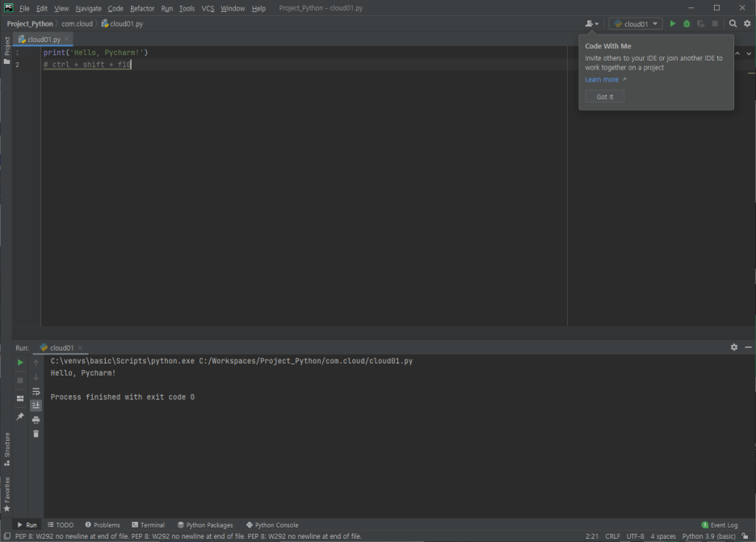The width and height of the screenshot is (756, 542).
Task: Click Got It in Code With Me popup
Action: click(605, 96)
